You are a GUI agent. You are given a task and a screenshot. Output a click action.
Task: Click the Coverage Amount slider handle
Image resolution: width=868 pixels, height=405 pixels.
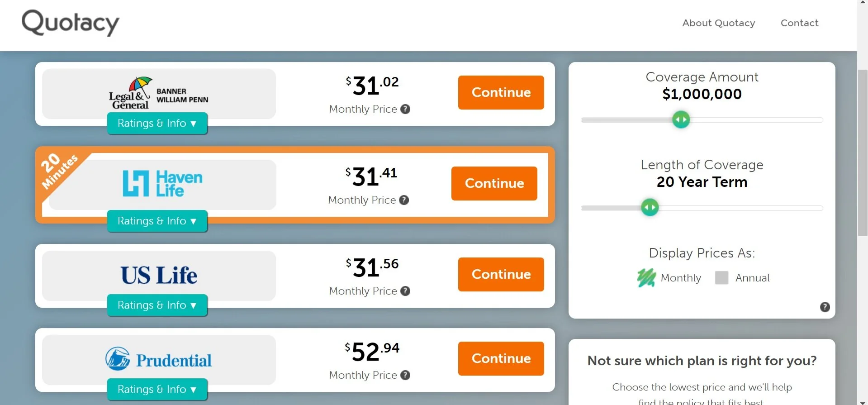681,120
